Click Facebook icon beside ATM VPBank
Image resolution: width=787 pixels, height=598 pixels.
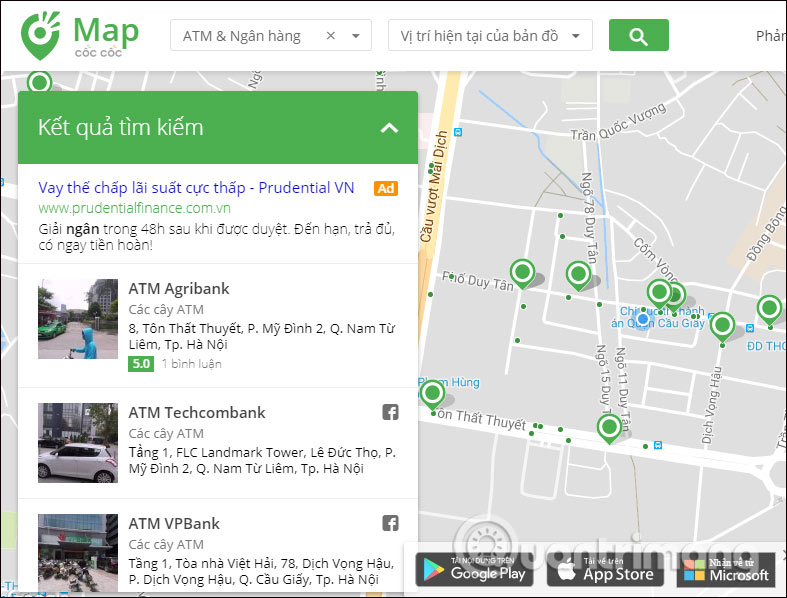pyautogui.click(x=391, y=523)
